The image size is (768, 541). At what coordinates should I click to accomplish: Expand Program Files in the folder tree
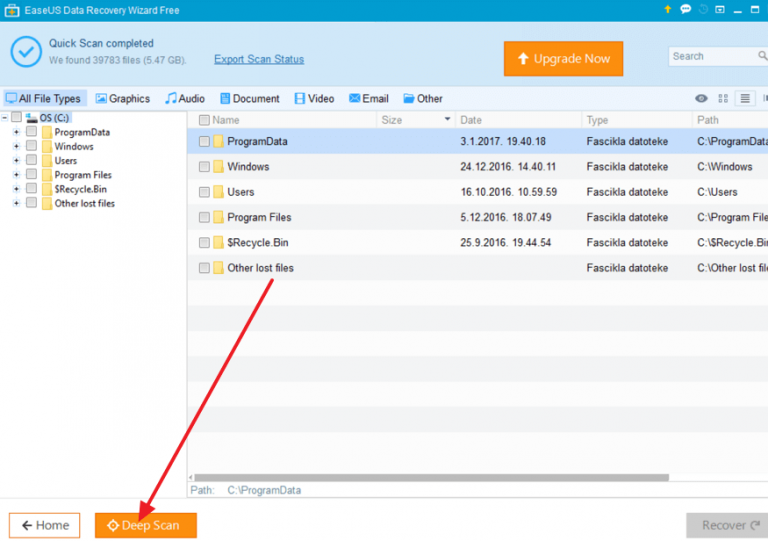pyautogui.click(x=16, y=175)
